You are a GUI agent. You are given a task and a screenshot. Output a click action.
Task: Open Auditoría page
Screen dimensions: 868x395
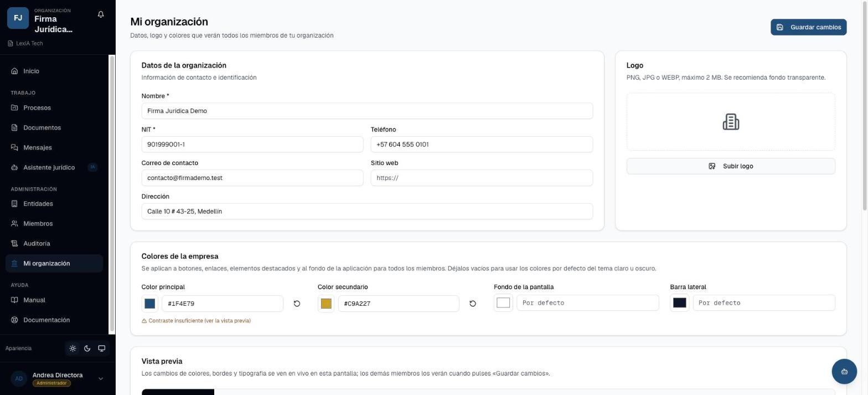[54, 244]
